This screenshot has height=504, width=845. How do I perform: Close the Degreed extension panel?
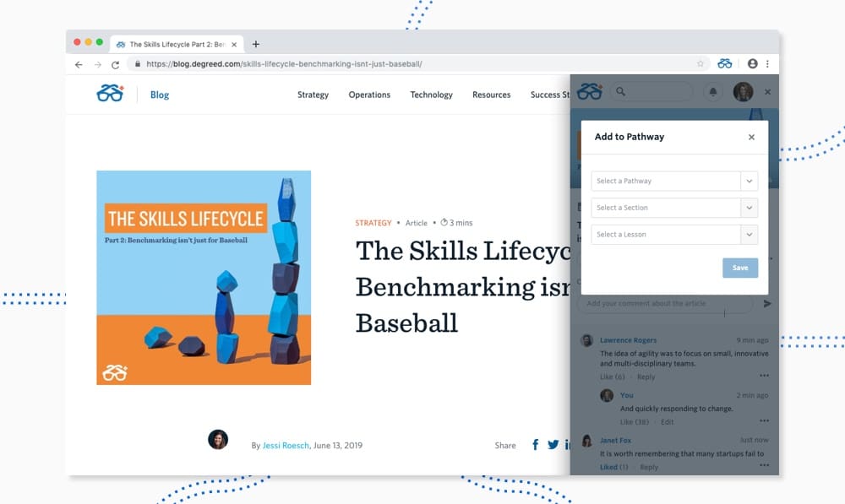[767, 92]
